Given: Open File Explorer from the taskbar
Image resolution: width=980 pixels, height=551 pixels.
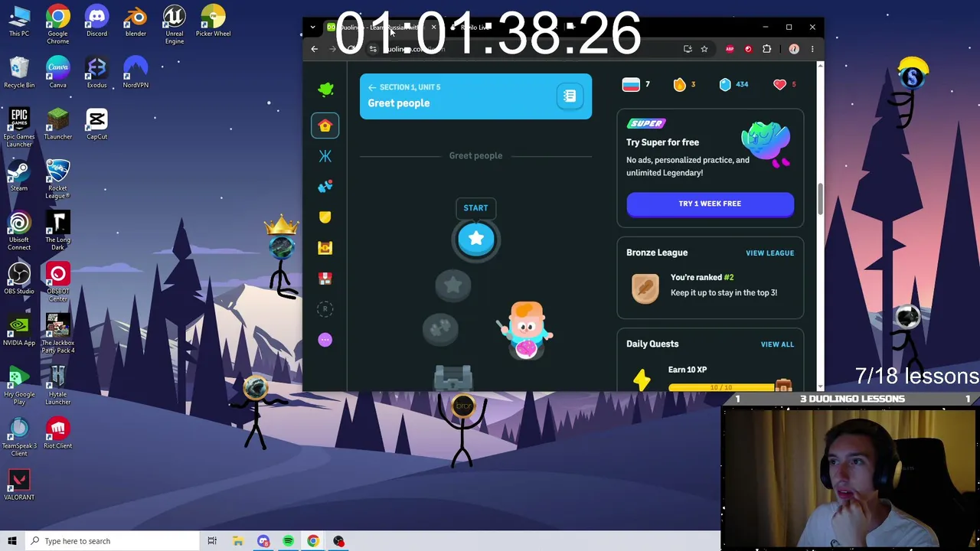Looking at the screenshot, I should click(238, 541).
